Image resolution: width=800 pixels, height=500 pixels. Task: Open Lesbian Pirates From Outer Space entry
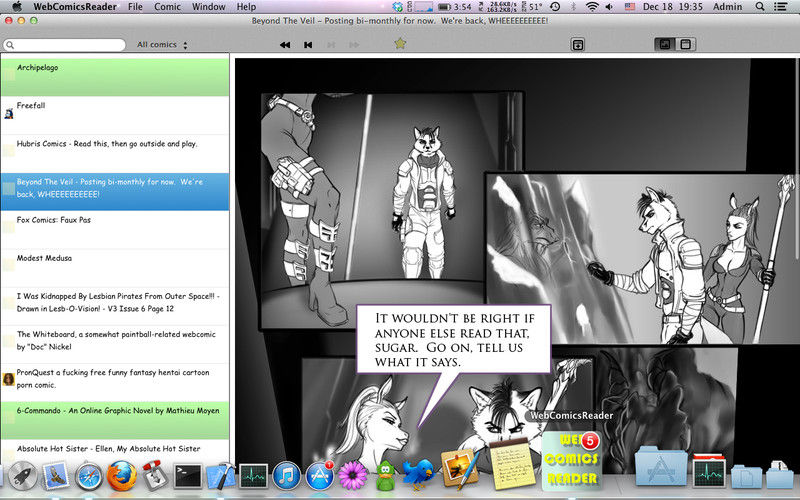[x=115, y=306]
